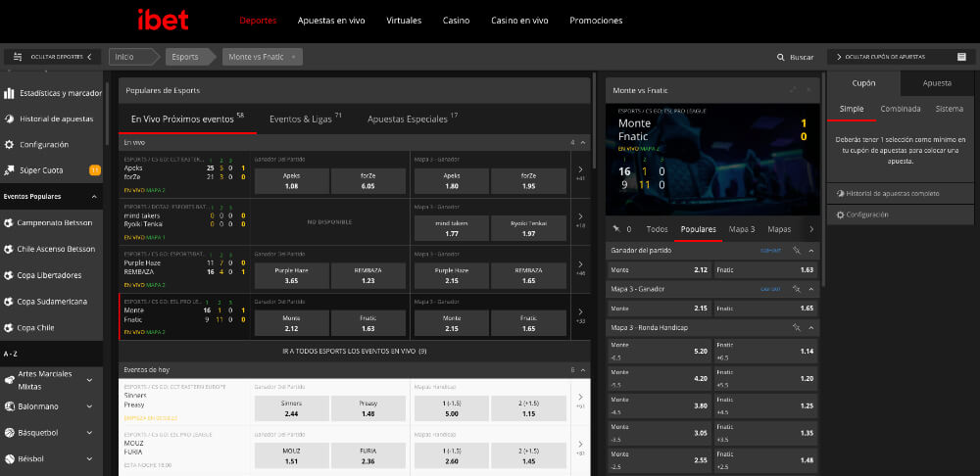The image size is (980, 476).
Task: Click the orange Súper Cuota count badge
Action: click(x=95, y=169)
